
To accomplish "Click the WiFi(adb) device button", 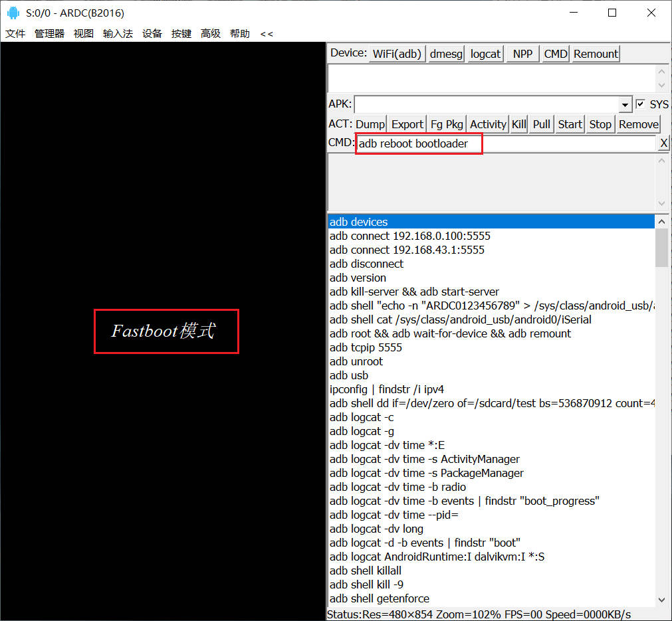I will (397, 54).
